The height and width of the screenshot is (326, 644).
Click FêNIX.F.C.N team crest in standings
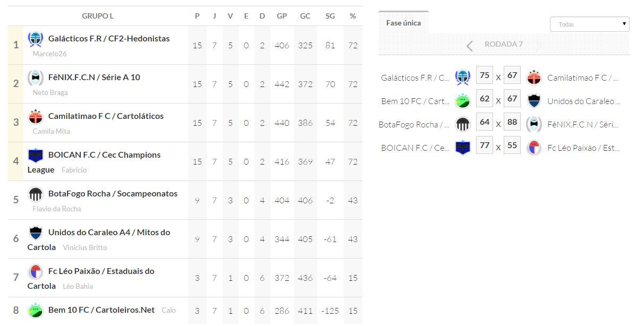(35, 78)
